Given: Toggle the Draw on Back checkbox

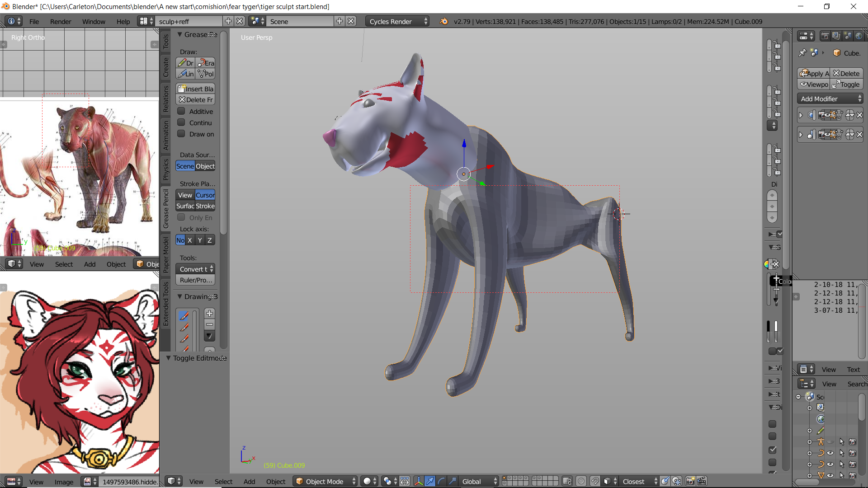Looking at the screenshot, I should (181, 134).
